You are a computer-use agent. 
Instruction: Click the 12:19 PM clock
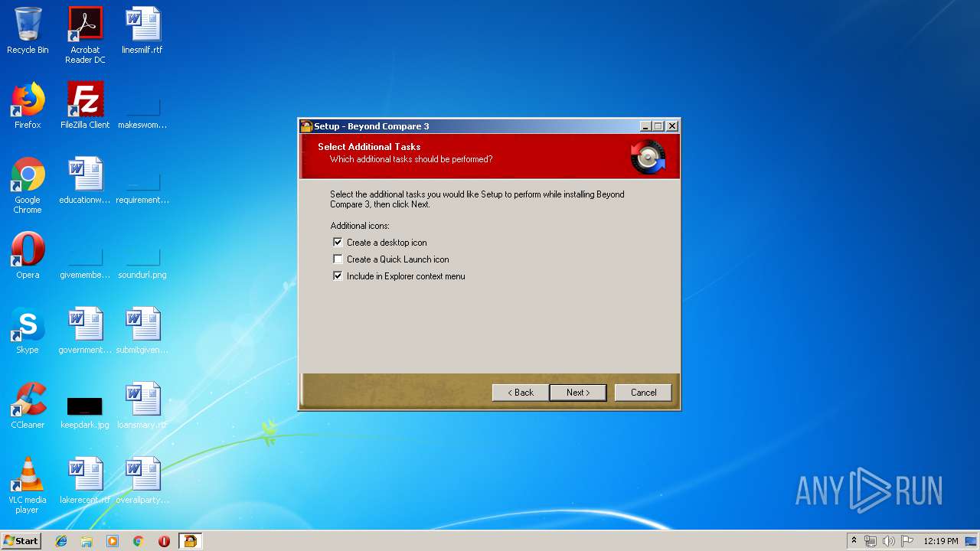pos(941,541)
